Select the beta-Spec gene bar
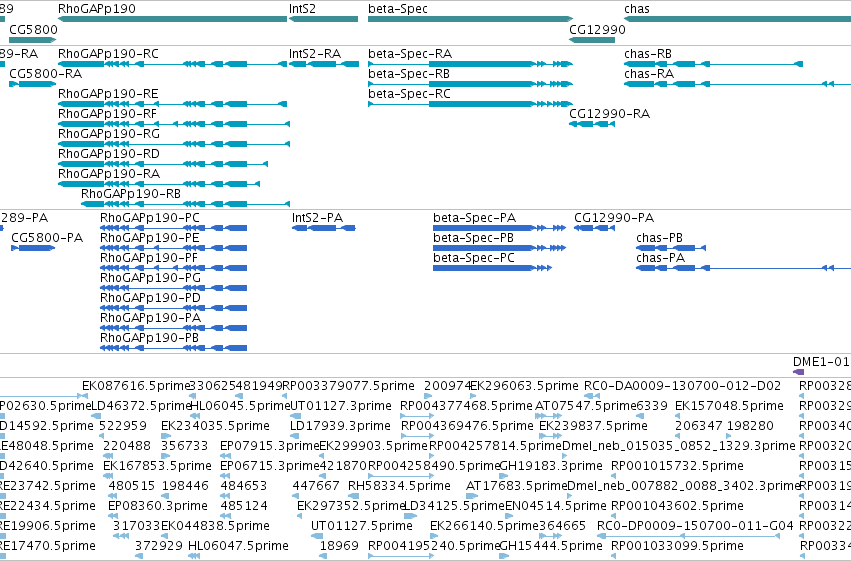This screenshot has width=851, height=561. coord(471,19)
